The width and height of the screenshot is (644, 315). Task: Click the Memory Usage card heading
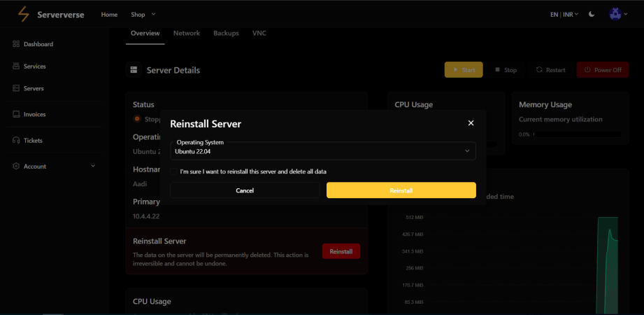coord(545,104)
